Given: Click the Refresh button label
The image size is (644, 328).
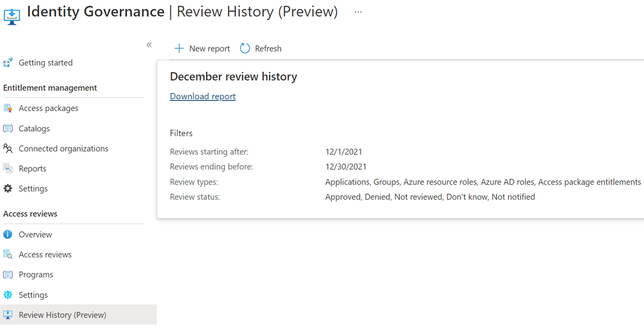Looking at the screenshot, I should tap(268, 49).
